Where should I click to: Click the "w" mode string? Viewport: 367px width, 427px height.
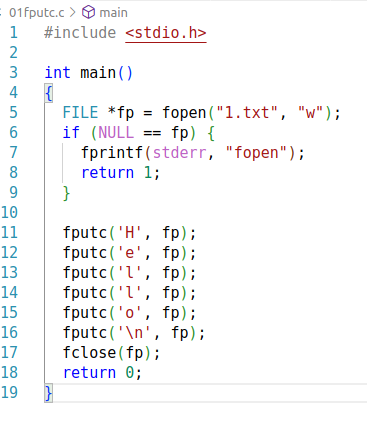tap(310, 113)
